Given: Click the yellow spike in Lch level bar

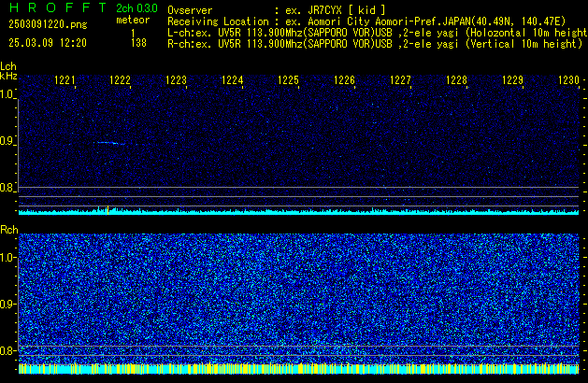Looking at the screenshot, I should 108,210.
